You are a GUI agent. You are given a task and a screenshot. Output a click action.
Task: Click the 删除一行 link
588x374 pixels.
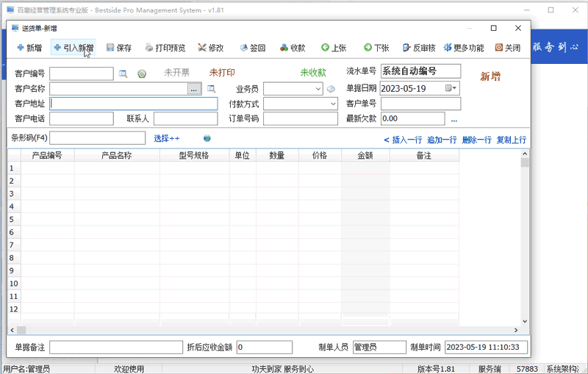tap(476, 140)
